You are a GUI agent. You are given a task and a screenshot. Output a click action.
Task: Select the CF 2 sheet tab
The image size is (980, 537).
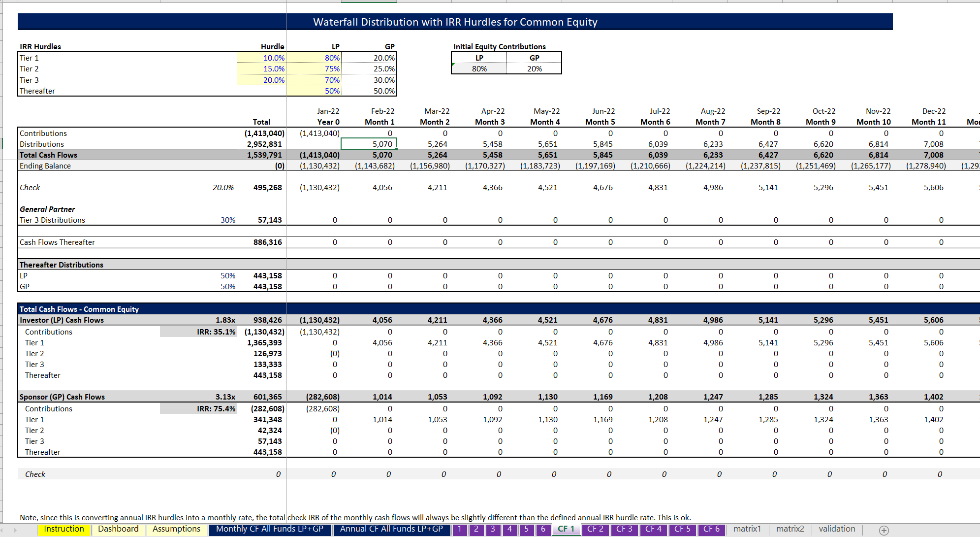[596, 529]
